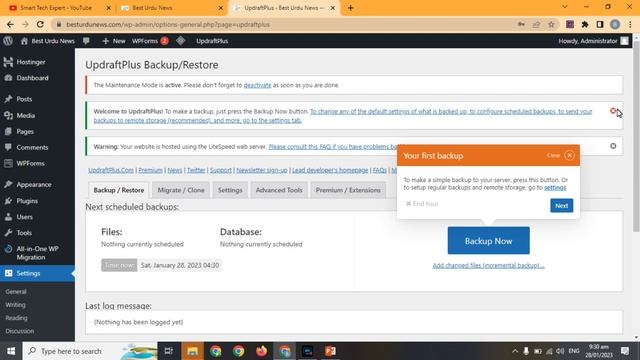Click Howdy, Administrator profile menu
This screenshot has height=360, width=640.
tap(593, 41)
